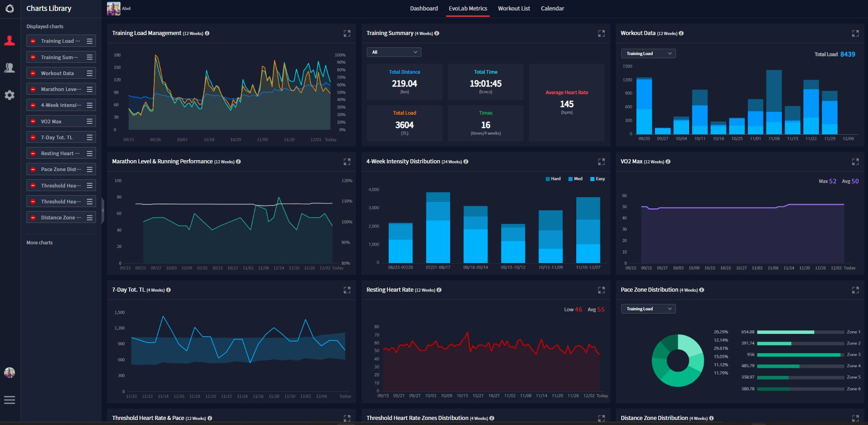The height and width of the screenshot is (425, 868).
Task: Expand Marathon Level chart fullscreen
Action: pyautogui.click(x=347, y=162)
